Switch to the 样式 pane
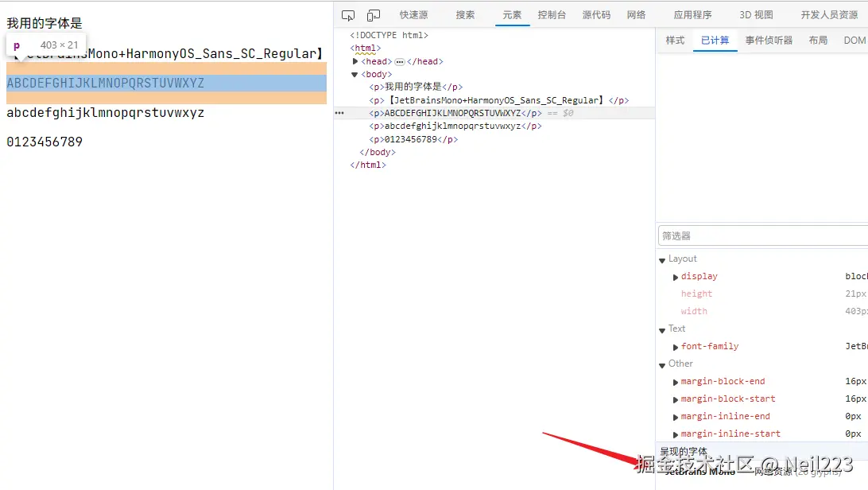 pos(675,41)
